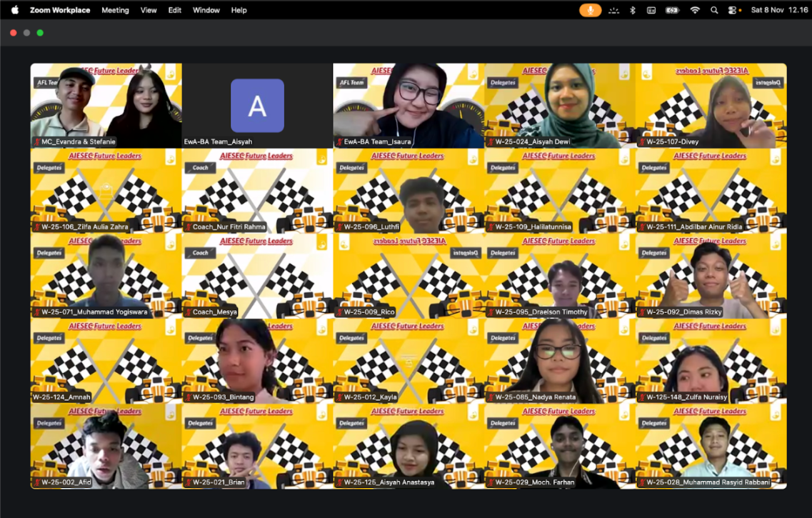Select the MC_Evandra & Stefanie video tile
Viewport: 812px width, 518px height.
pyautogui.click(x=106, y=105)
